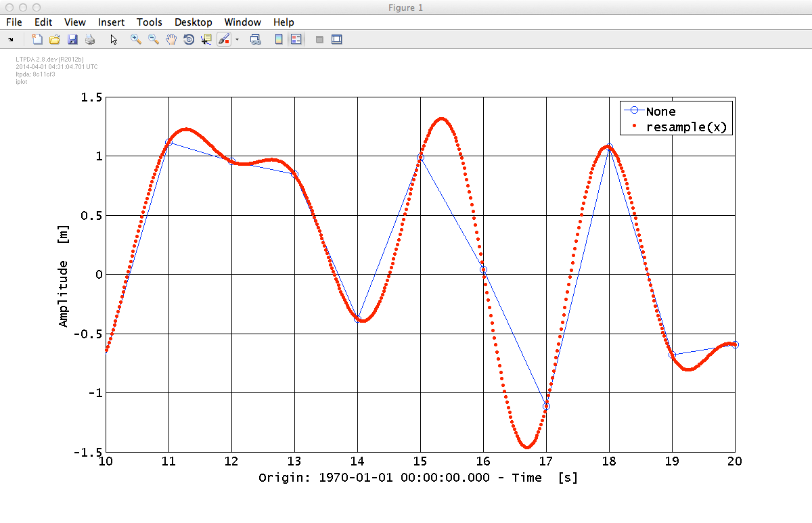Click the red resample curve peak near 15.3
The height and width of the screenshot is (523, 812).
tap(441, 120)
